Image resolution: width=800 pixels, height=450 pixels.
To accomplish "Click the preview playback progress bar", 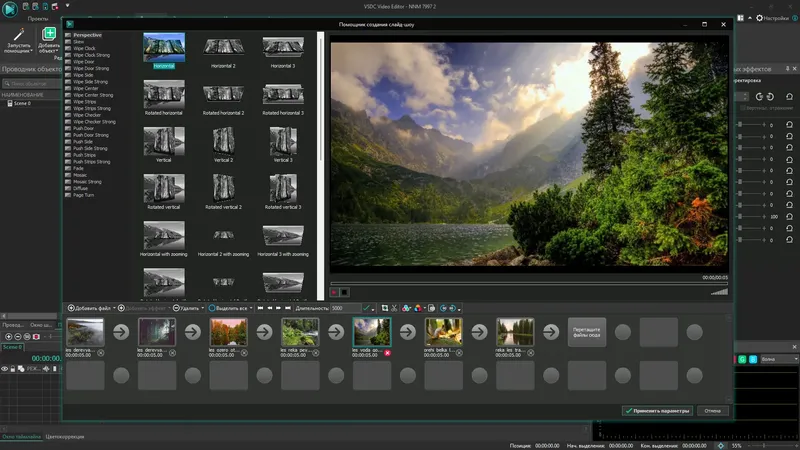I will (x=528, y=282).
